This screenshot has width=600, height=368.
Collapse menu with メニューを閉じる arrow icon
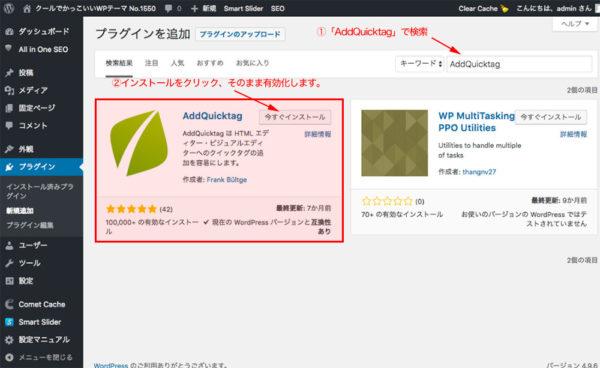(10, 357)
